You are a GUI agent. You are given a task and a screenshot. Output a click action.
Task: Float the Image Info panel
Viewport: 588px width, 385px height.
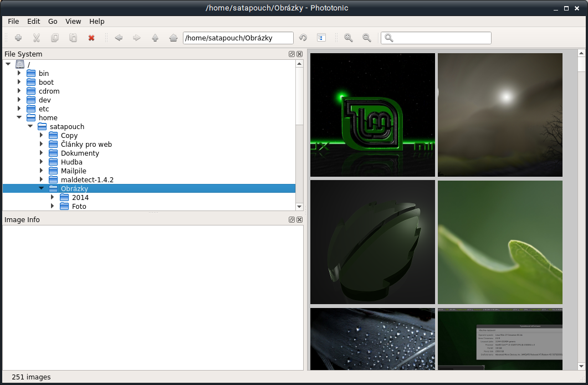click(292, 220)
